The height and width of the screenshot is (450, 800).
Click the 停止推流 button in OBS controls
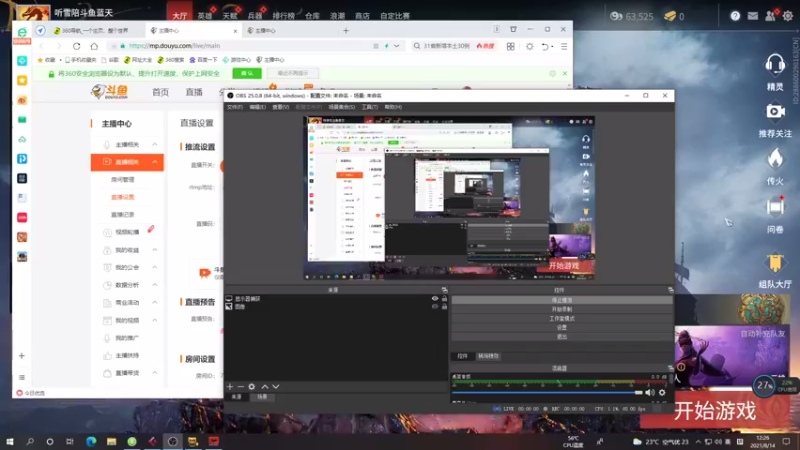pos(562,300)
